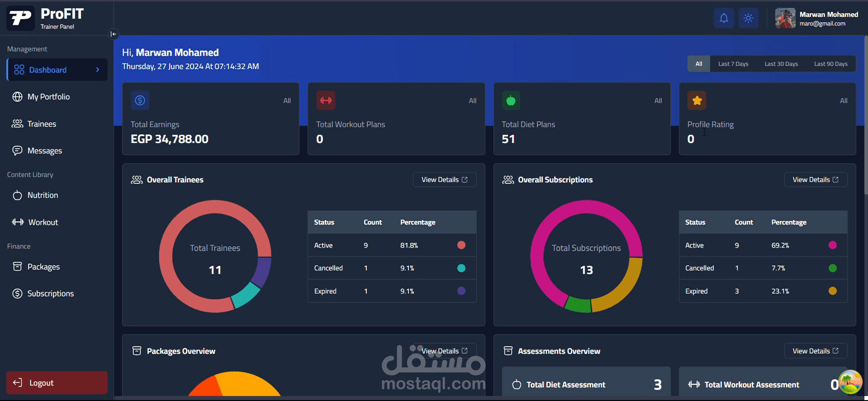Viewport: 868px width, 401px height.
Task: Click the Overall Subscriptions header group icon
Action: click(x=508, y=180)
